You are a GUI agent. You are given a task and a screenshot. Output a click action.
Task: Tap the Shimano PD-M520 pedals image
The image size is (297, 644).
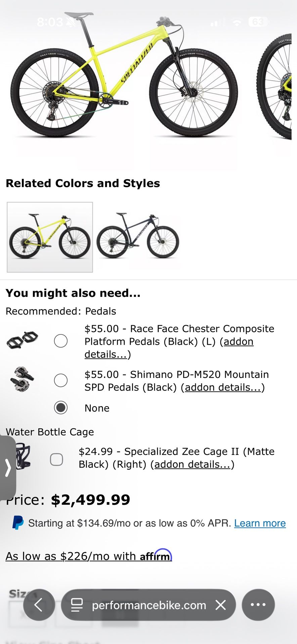(x=22, y=379)
